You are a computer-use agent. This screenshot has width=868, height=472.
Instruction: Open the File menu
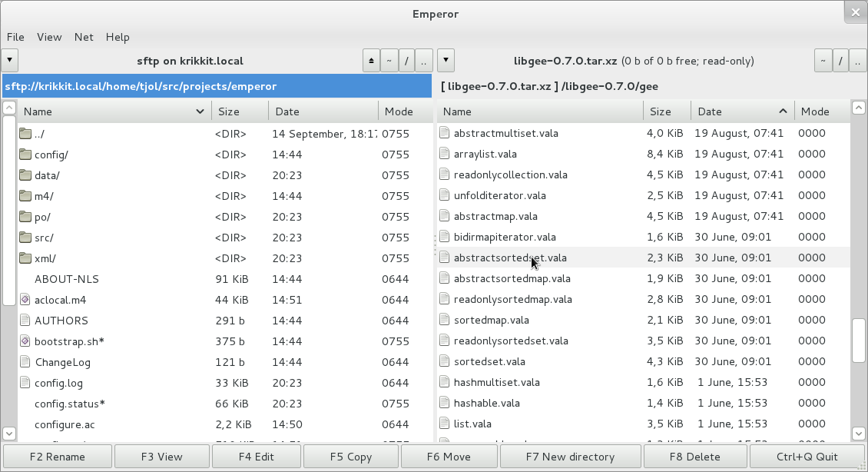pos(15,37)
